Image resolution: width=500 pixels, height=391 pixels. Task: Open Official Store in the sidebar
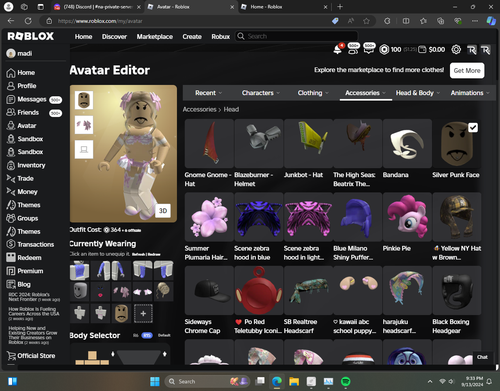(x=31, y=356)
